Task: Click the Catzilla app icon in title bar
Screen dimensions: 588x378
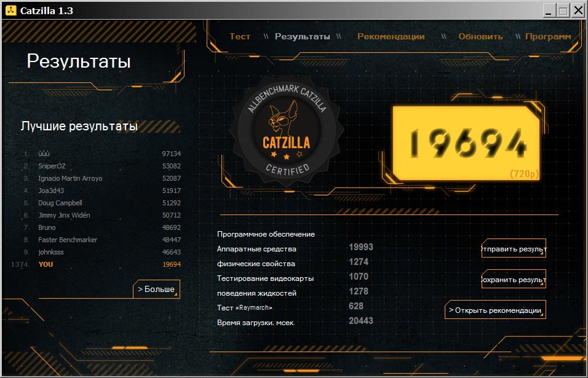Action: [x=10, y=10]
